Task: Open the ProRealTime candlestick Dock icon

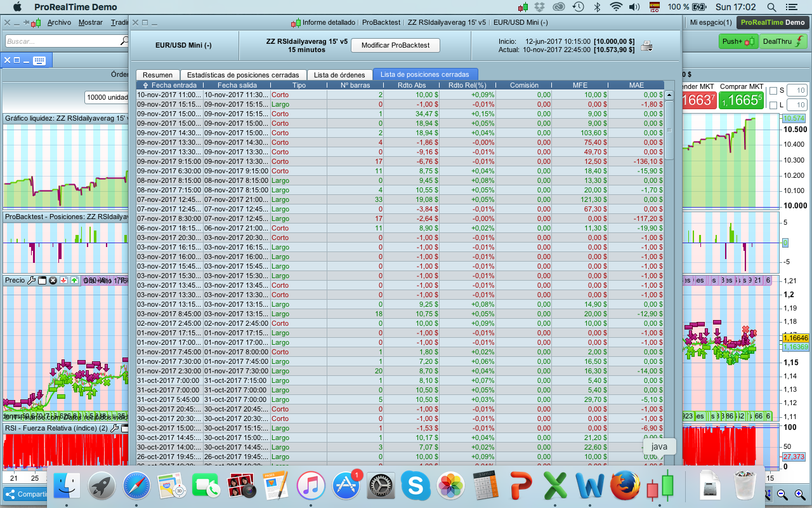Action: point(660,486)
